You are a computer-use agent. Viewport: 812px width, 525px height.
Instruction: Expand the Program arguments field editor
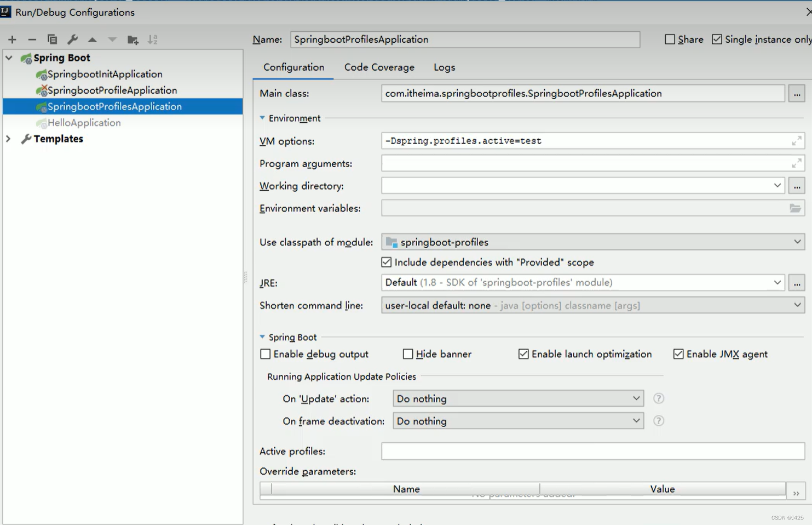[x=796, y=163]
